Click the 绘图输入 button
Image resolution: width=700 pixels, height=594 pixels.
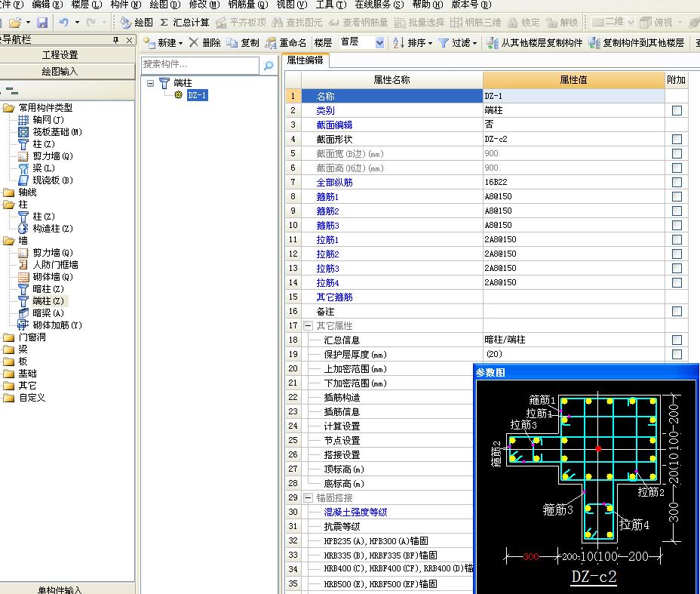click(60, 72)
